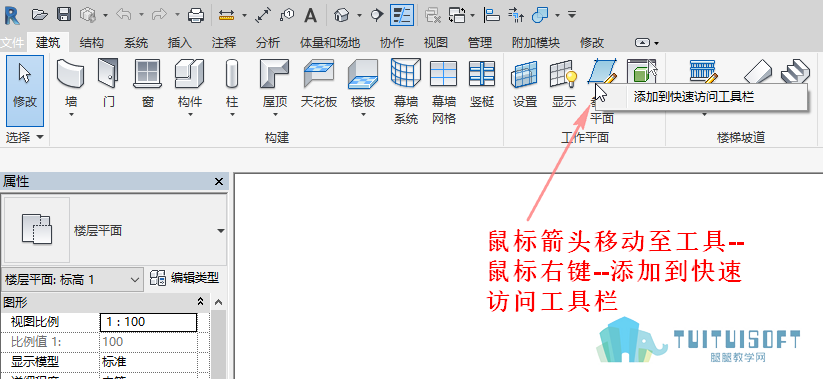The height and width of the screenshot is (379, 823).
Task: Switch to the 体量和场地 ribbon tab
Action: click(x=330, y=43)
